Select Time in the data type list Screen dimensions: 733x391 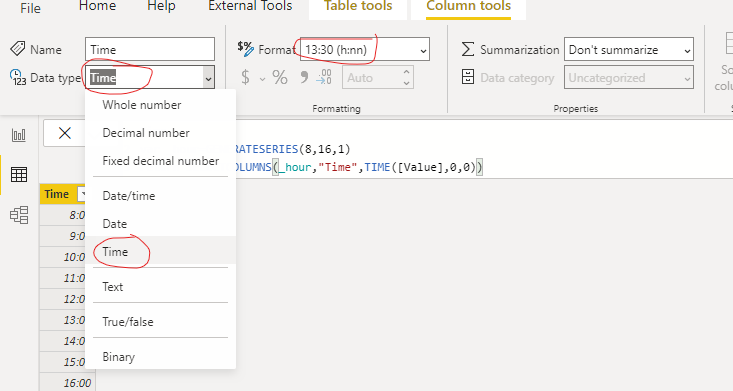160,252
